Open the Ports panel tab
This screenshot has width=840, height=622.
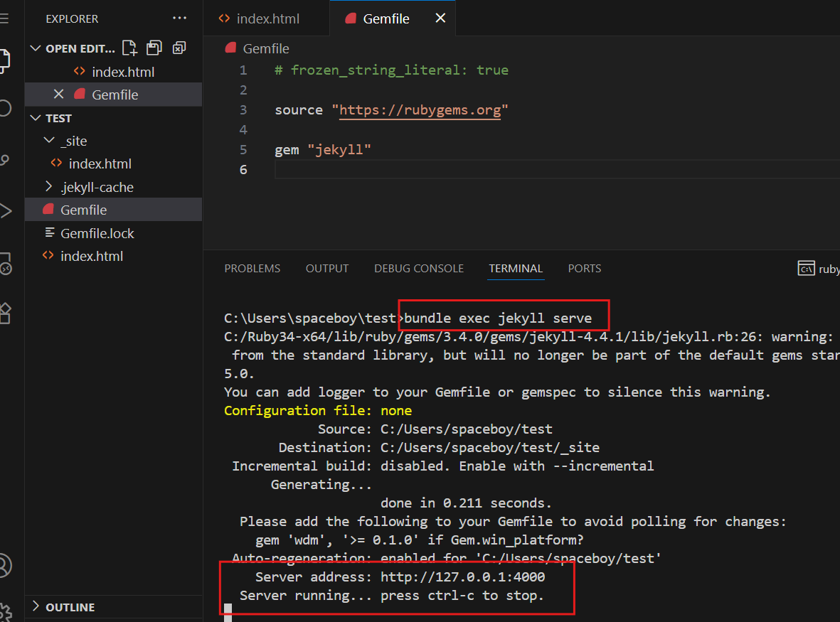[585, 268]
